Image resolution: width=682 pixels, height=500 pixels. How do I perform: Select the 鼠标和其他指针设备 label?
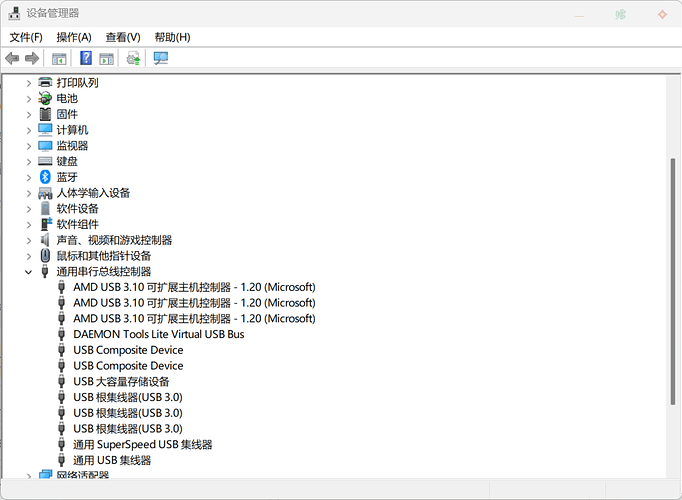click(x=104, y=255)
